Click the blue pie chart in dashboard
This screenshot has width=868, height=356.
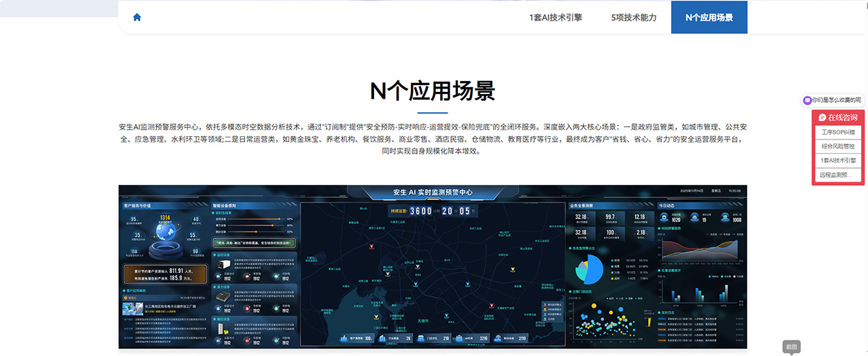[x=589, y=271]
